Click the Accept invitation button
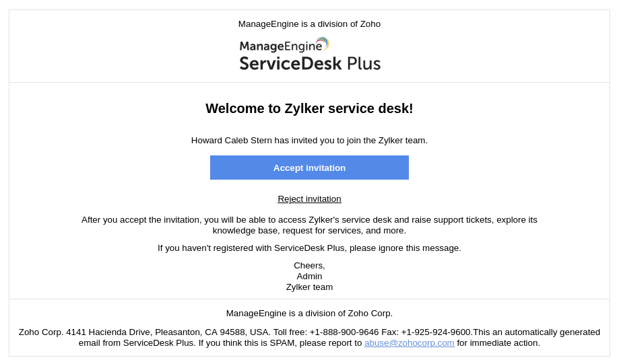 point(309,168)
